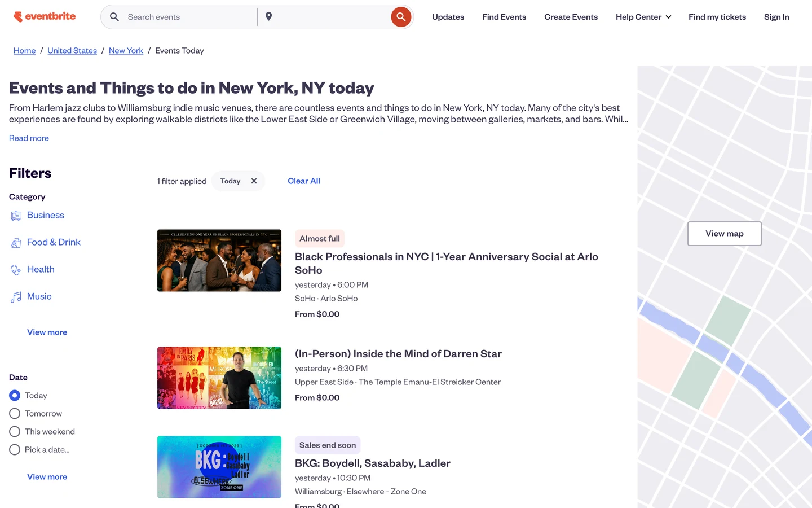
Task: Open BKG: Boydell, Sasababy, Ladler title
Action: click(373, 463)
